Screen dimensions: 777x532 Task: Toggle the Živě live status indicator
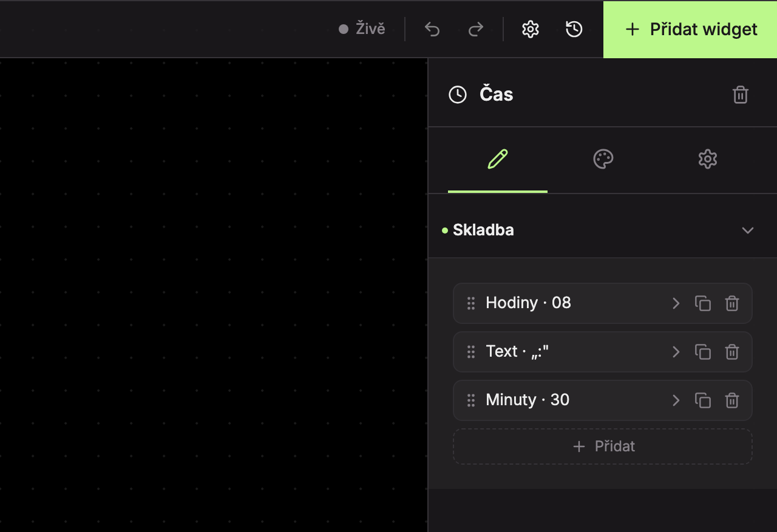pos(362,29)
